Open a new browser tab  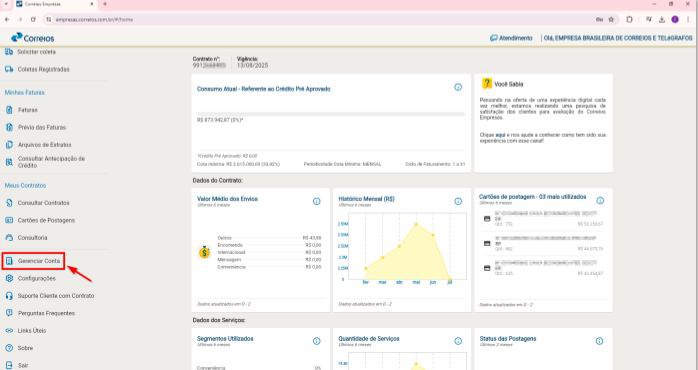tap(105, 4)
